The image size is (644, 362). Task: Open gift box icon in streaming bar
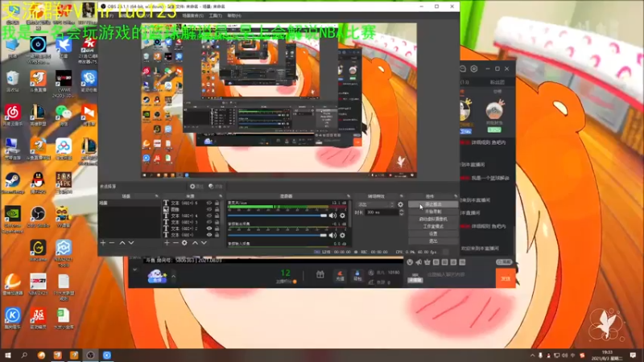tap(320, 275)
